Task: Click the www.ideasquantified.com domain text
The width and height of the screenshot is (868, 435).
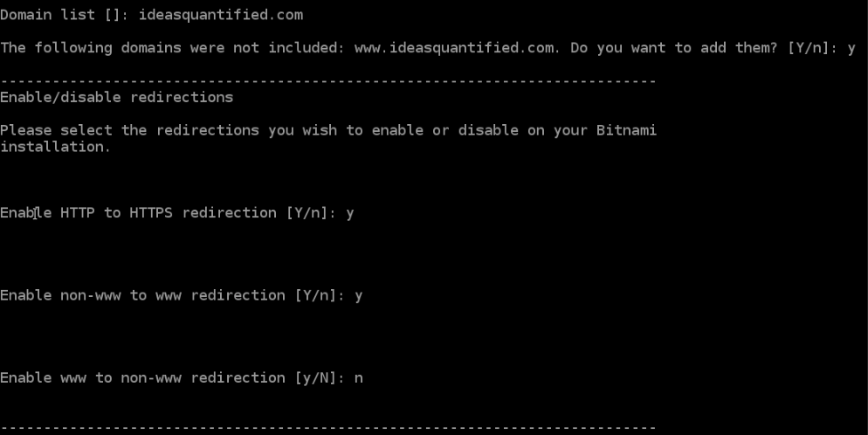Action: pos(453,48)
